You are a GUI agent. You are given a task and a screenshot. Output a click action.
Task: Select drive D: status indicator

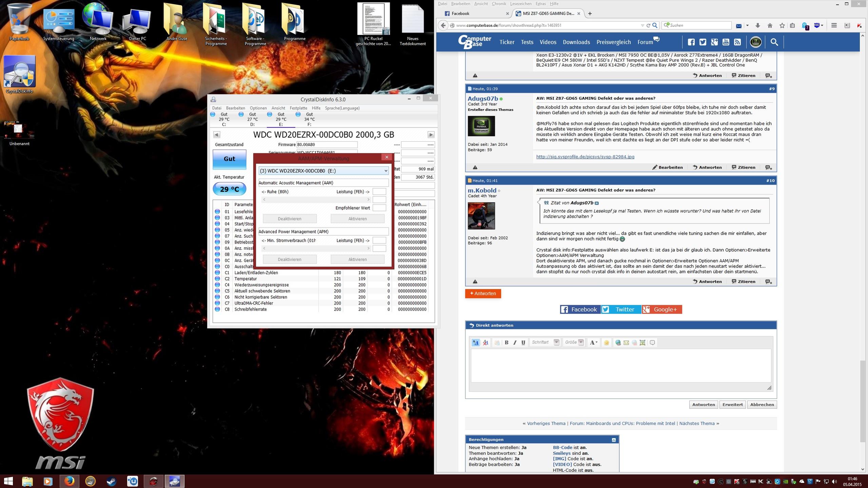[252, 119]
